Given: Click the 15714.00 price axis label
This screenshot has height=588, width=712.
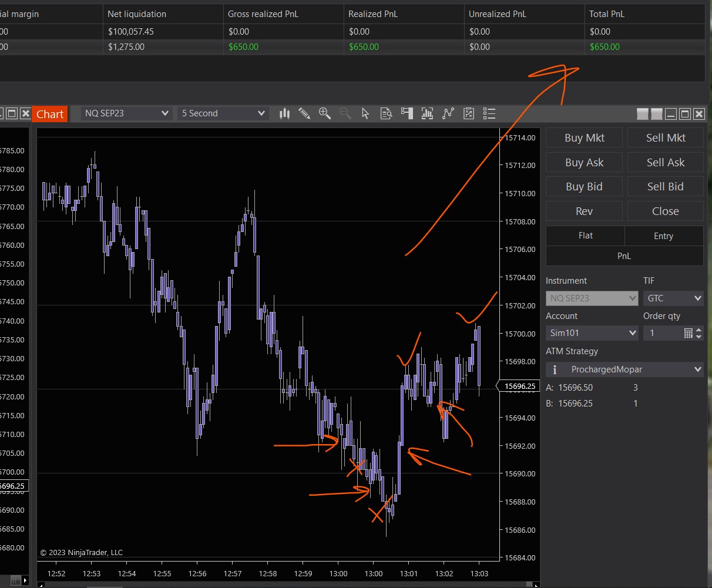Looking at the screenshot, I should pos(520,137).
